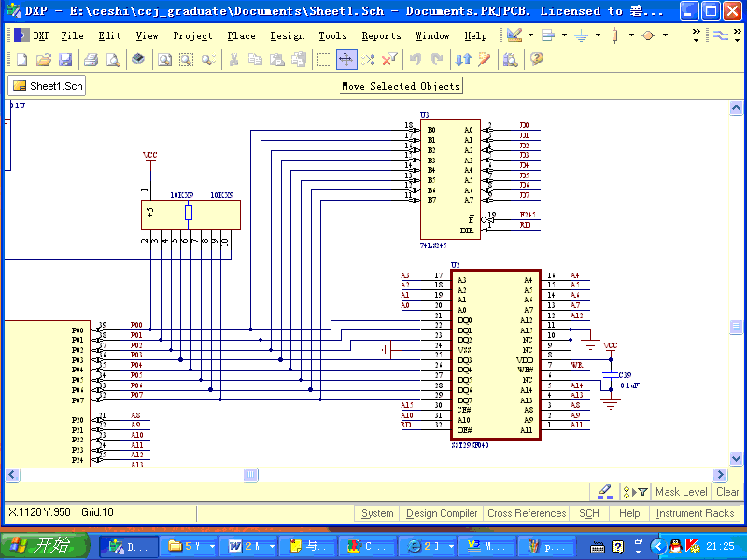Save the schematic with the floppy icon
This screenshot has height=560, width=747.
(65, 60)
